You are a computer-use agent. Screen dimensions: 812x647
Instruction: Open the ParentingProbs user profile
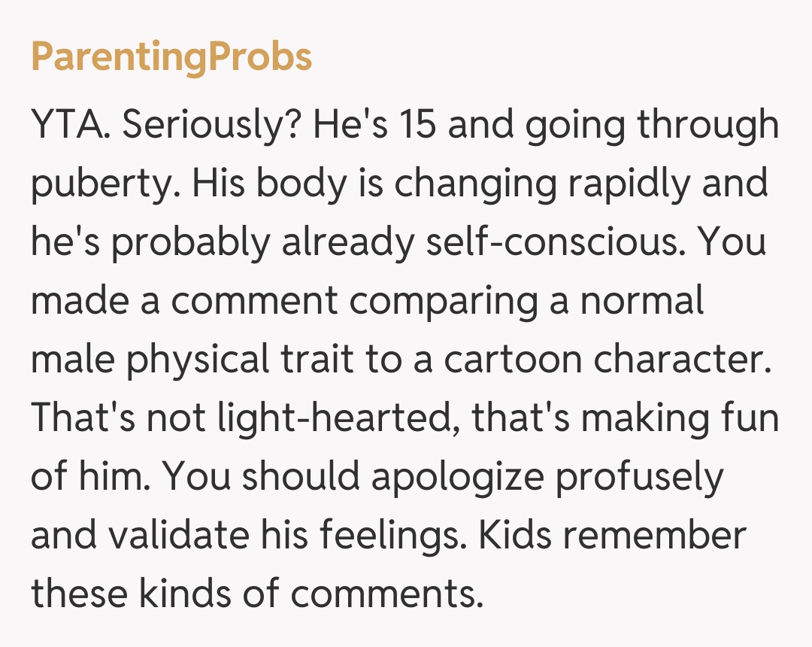[171, 57]
